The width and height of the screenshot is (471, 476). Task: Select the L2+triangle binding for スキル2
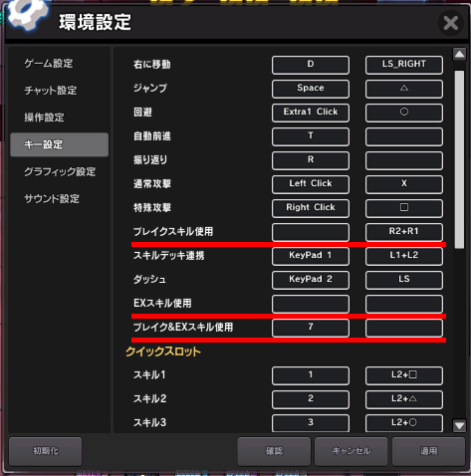[x=404, y=399]
